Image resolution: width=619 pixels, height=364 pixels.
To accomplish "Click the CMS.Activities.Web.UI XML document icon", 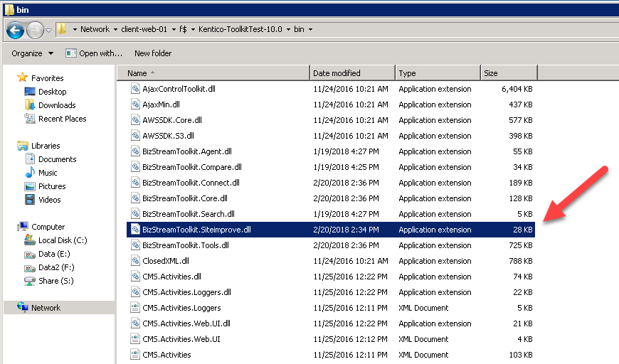I will pos(135,338).
